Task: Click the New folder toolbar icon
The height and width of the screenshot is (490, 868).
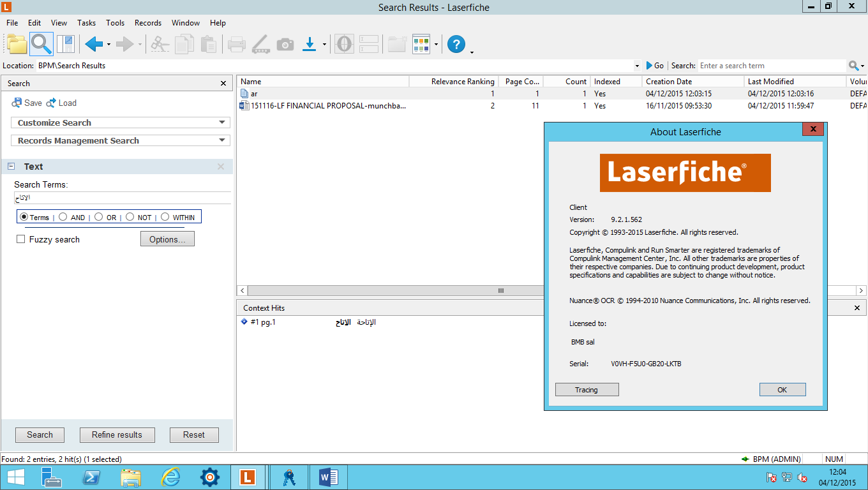Action: pyautogui.click(x=397, y=44)
